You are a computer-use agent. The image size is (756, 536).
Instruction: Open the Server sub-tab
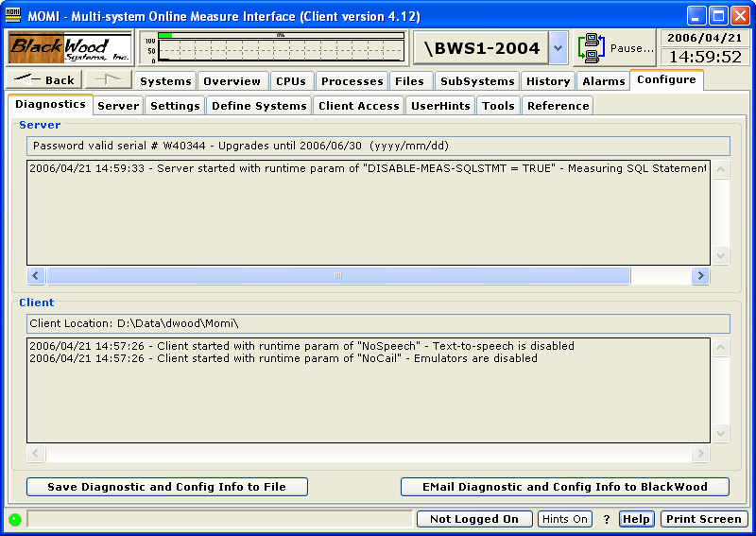click(118, 106)
